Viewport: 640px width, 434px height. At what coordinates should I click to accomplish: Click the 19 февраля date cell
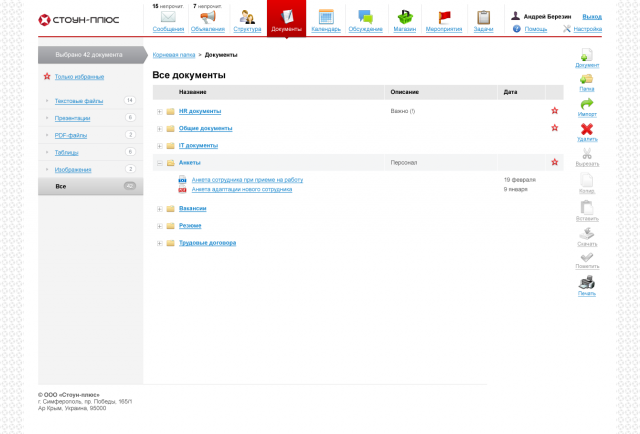[x=520, y=180]
